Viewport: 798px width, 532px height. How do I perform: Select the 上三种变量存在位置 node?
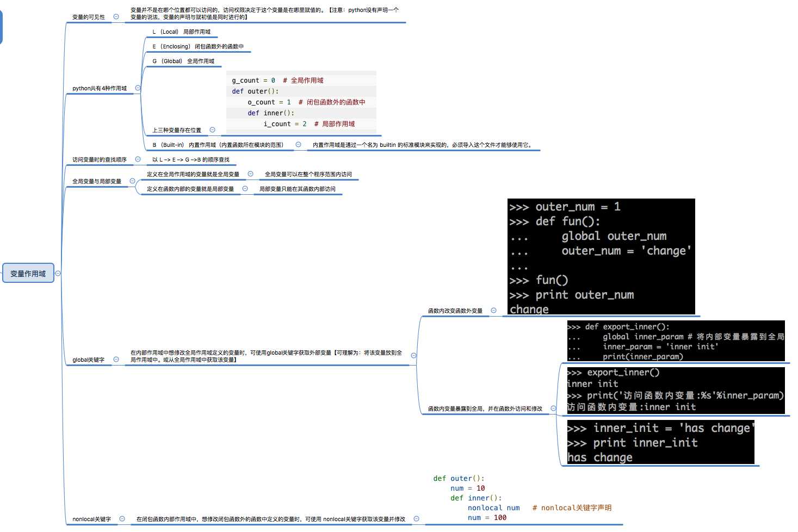[177, 131]
